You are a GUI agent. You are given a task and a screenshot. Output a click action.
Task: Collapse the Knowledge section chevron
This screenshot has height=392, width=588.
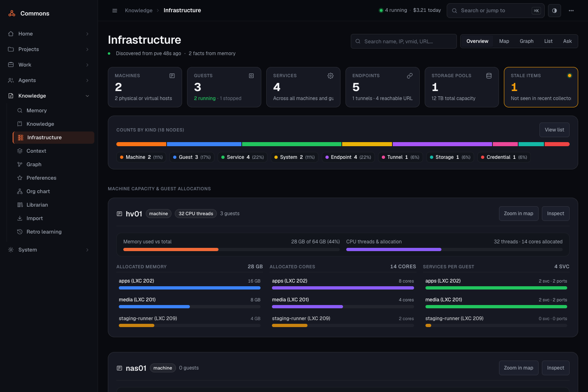pos(87,96)
